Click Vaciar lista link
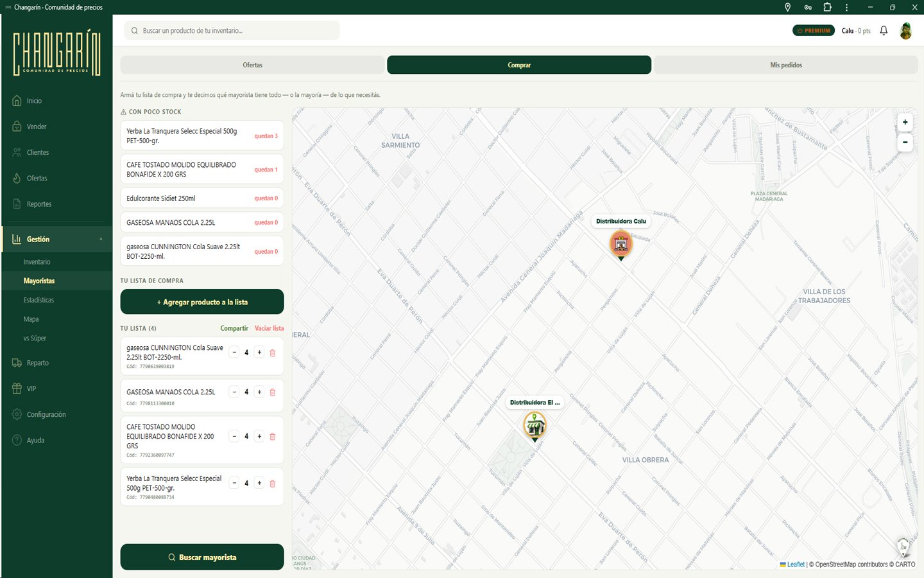 (269, 328)
